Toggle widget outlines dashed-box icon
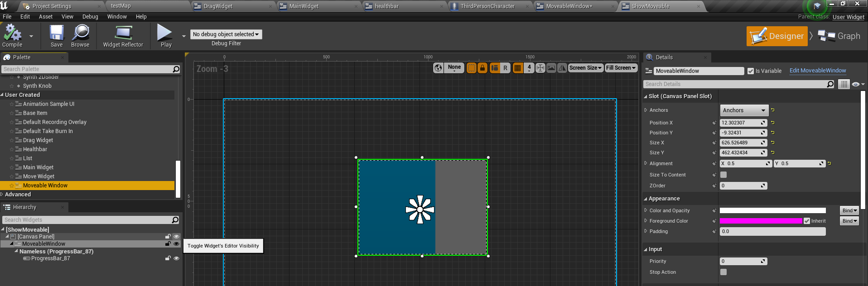Image resolution: width=868 pixels, height=286 pixels. pos(472,68)
